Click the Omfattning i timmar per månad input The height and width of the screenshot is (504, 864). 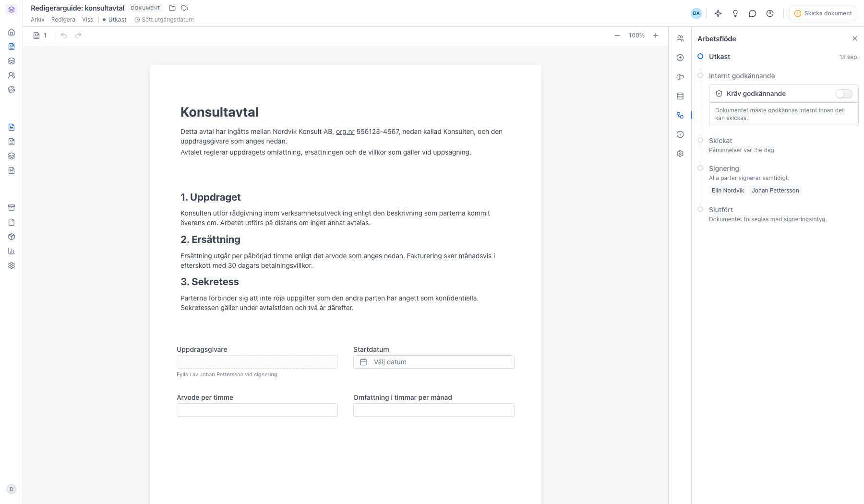[x=434, y=410]
